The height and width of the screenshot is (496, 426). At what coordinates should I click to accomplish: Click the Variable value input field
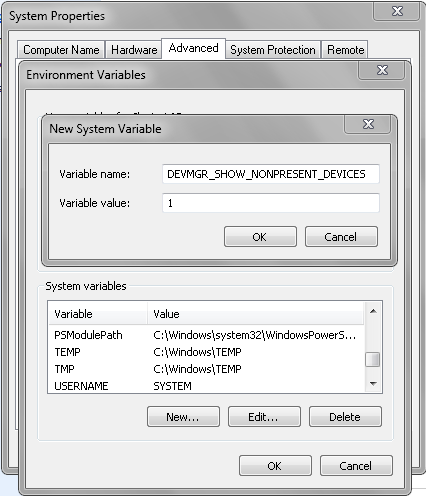pyautogui.click(x=271, y=203)
